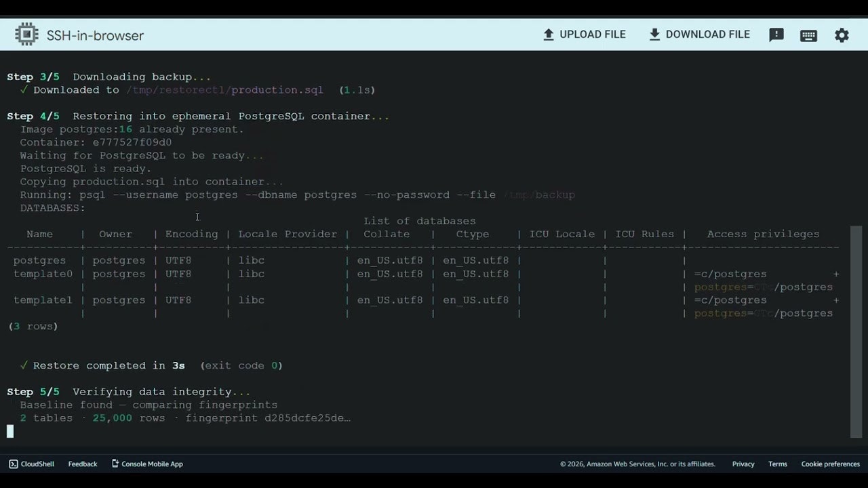Open the Privacy footer link
Screen dimensions: 868x488
point(743,464)
